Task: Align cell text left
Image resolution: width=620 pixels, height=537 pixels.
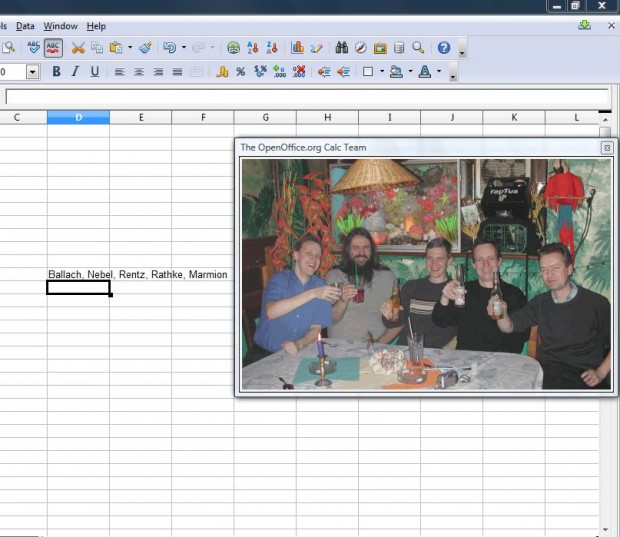Action: [x=119, y=72]
